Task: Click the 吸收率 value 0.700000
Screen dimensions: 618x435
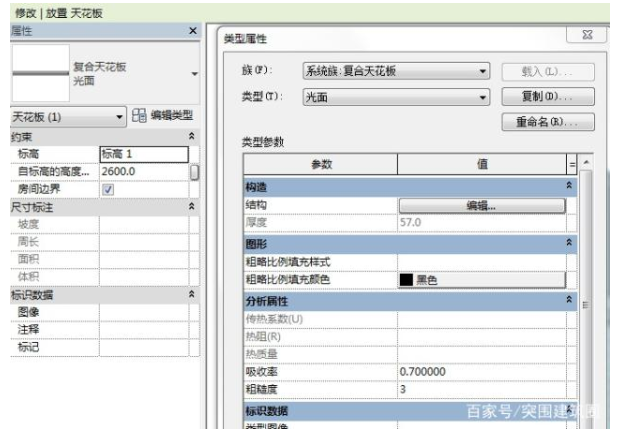Action: 482,372
